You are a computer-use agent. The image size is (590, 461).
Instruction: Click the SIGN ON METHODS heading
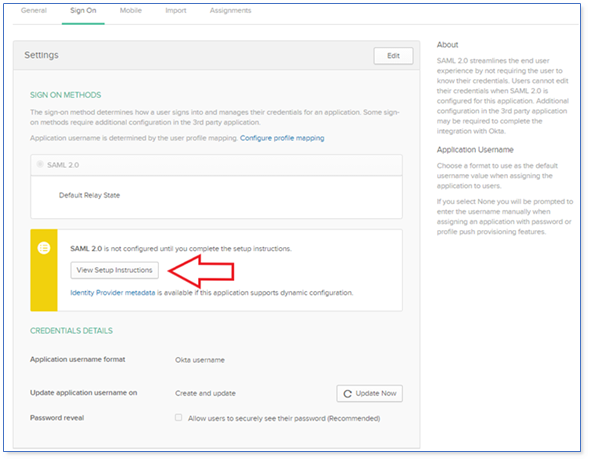(65, 95)
